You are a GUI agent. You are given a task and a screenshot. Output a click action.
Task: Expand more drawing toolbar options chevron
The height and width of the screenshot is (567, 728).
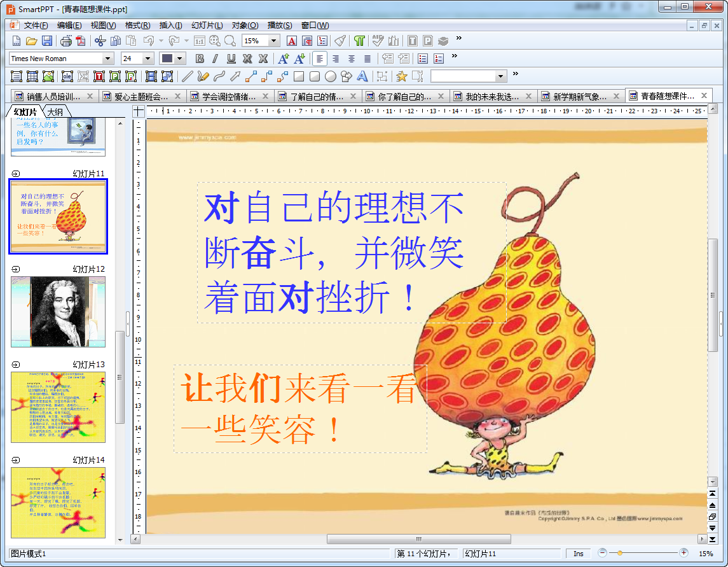(516, 73)
